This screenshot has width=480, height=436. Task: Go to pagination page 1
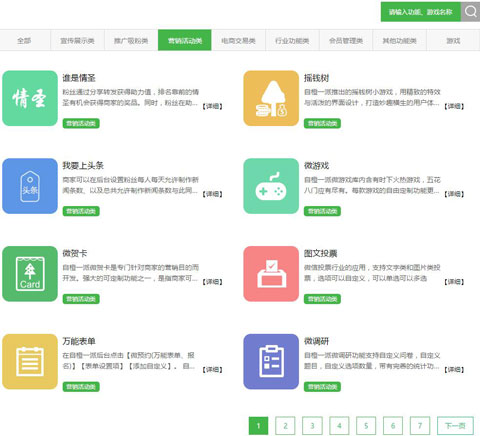pos(258,426)
